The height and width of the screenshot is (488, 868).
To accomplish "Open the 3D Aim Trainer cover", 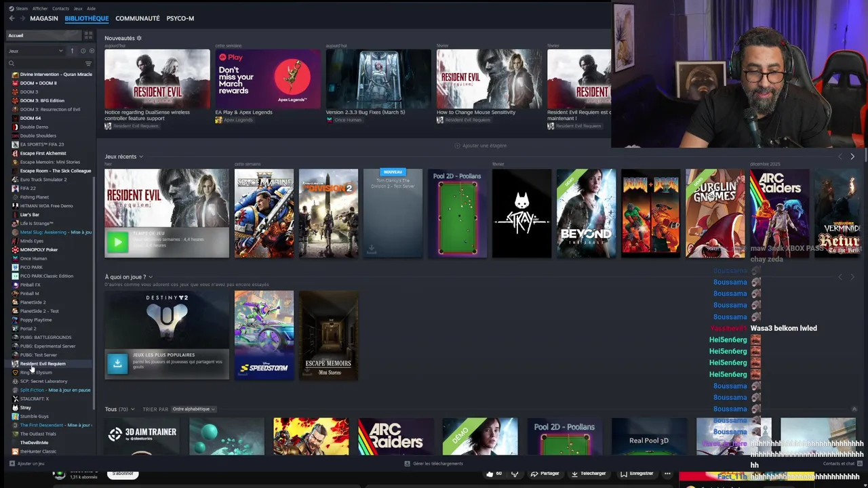I will click(142, 436).
